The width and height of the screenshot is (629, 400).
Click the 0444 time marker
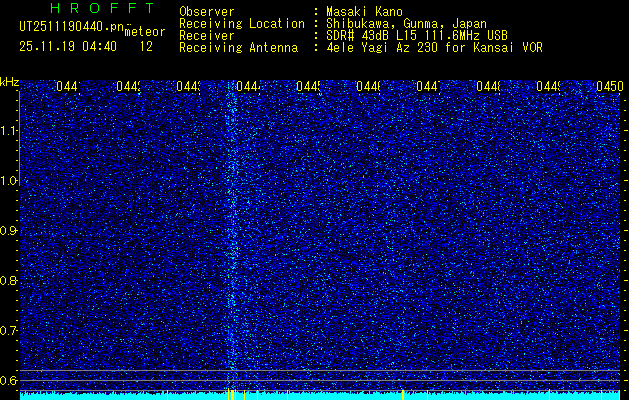pos(248,86)
